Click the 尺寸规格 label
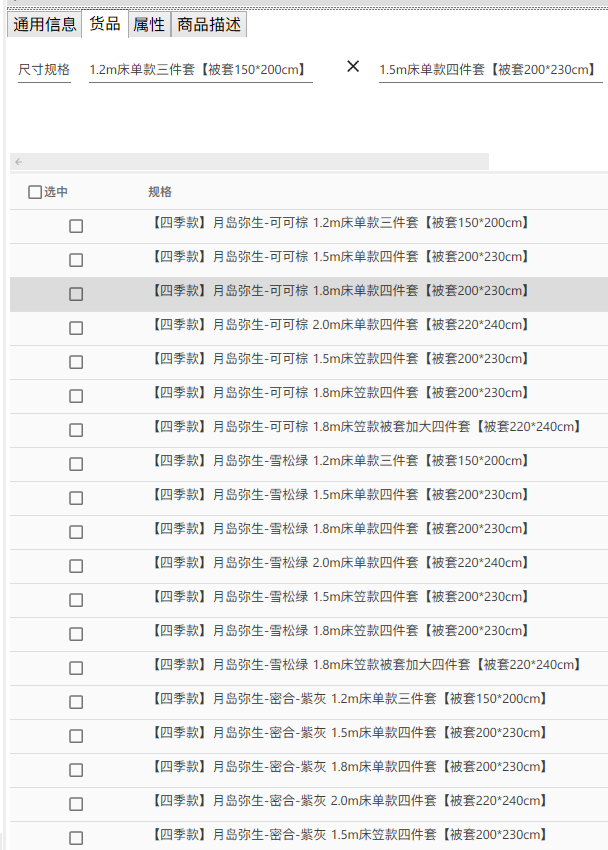608x850 pixels. pyautogui.click(x=44, y=70)
